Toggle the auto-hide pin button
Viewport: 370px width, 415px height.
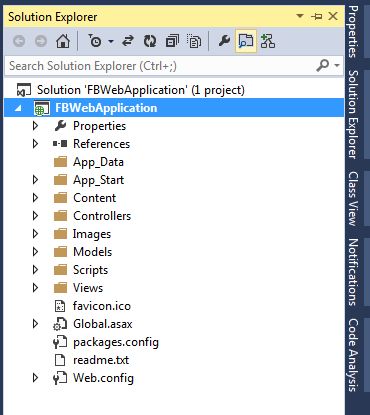(x=317, y=16)
